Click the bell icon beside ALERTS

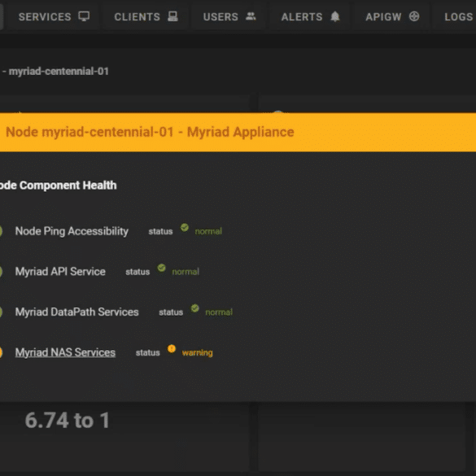335,16
